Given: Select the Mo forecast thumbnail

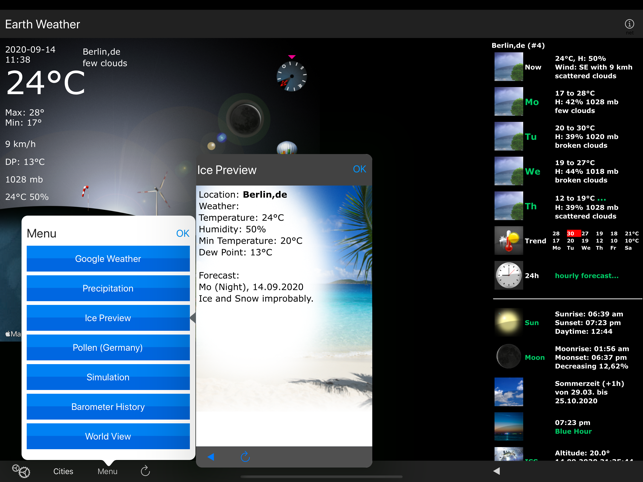Looking at the screenshot, I should pos(508,102).
